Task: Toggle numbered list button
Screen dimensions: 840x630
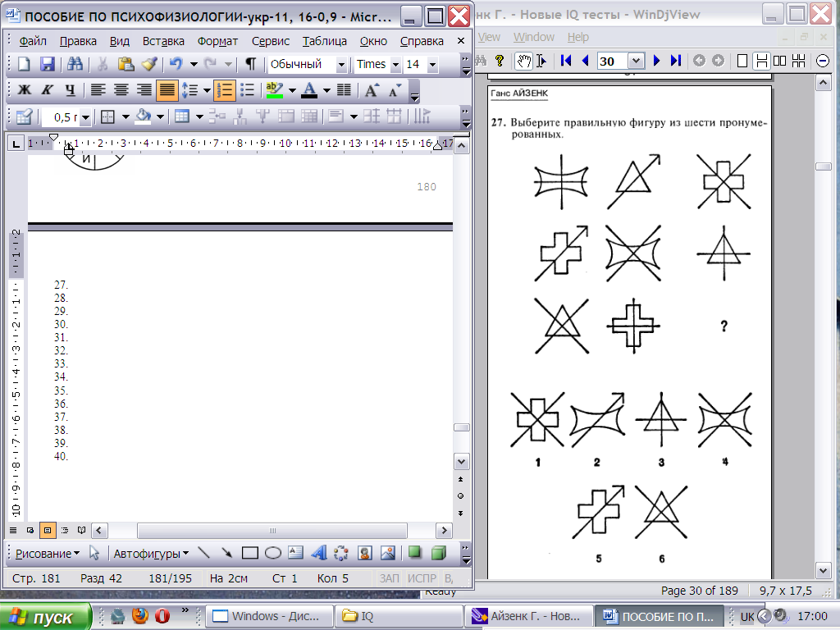Action: point(225,90)
